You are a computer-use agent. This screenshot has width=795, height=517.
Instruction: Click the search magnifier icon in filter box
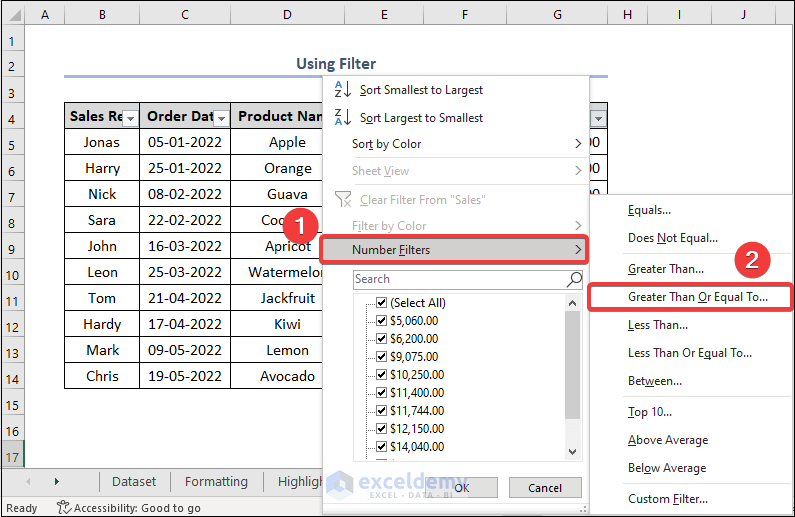click(x=574, y=279)
